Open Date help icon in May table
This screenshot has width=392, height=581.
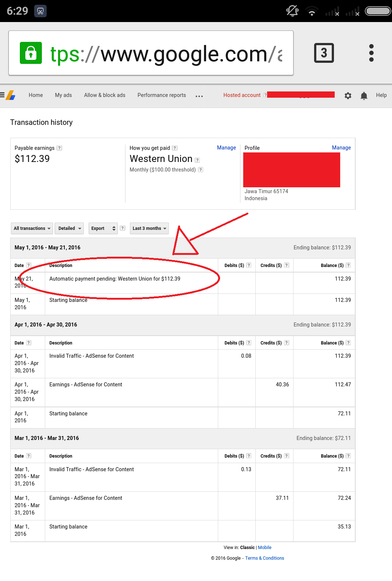[x=29, y=265]
